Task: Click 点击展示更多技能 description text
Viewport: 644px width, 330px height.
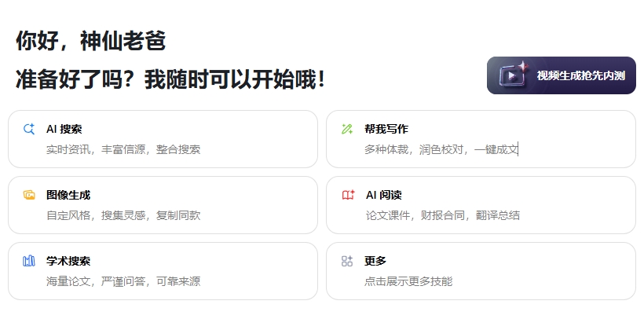Action: pyautogui.click(x=408, y=281)
